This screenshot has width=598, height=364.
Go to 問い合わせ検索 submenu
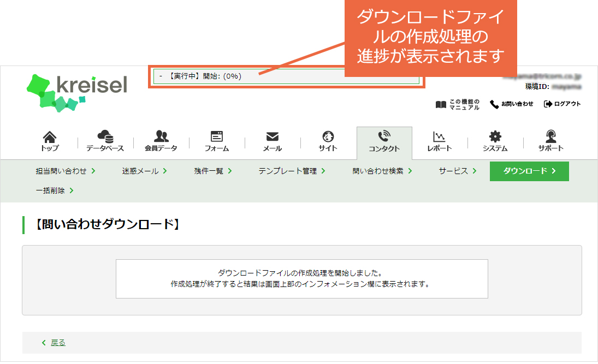378,171
